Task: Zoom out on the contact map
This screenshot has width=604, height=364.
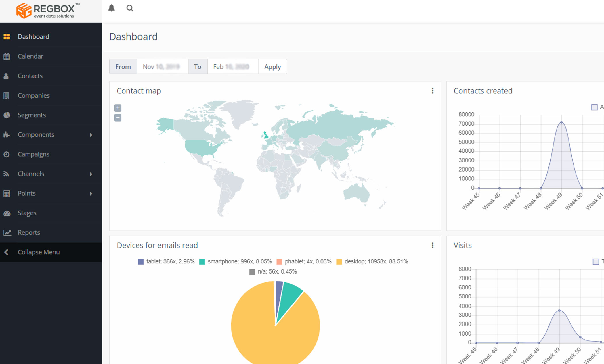Action: (118, 118)
